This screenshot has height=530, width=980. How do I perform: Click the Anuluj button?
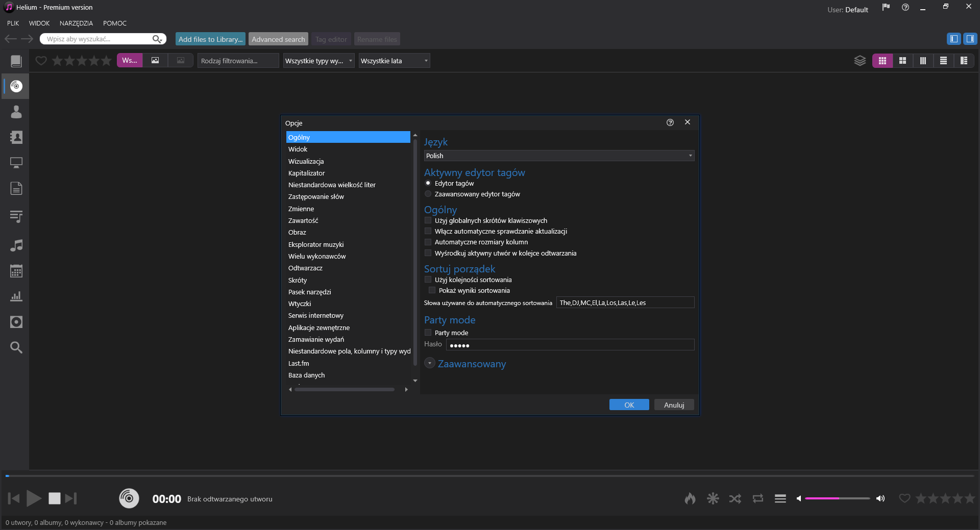(674, 405)
